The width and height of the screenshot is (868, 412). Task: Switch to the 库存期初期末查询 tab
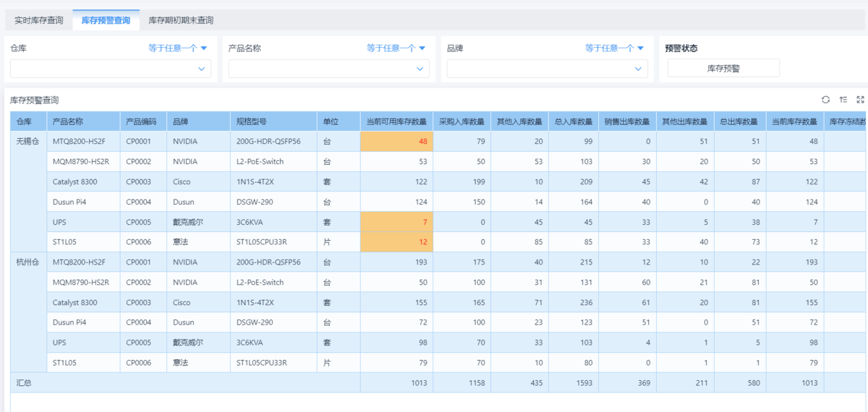pos(181,21)
